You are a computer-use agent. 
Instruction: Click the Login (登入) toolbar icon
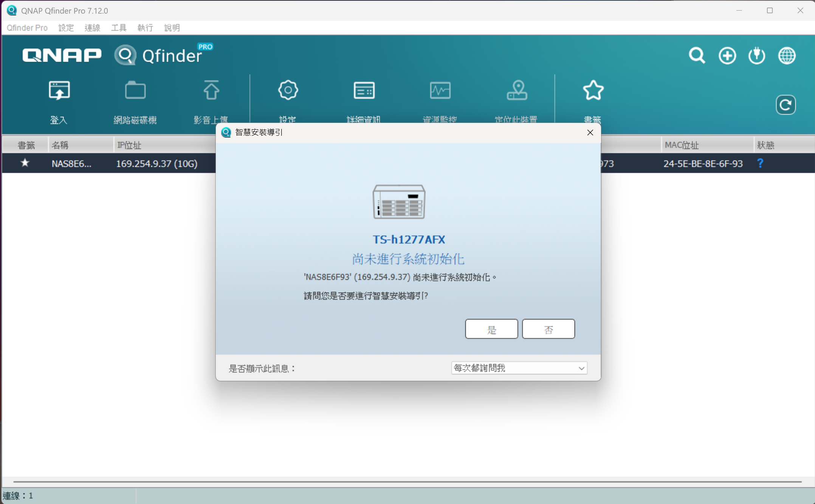(x=59, y=90)
